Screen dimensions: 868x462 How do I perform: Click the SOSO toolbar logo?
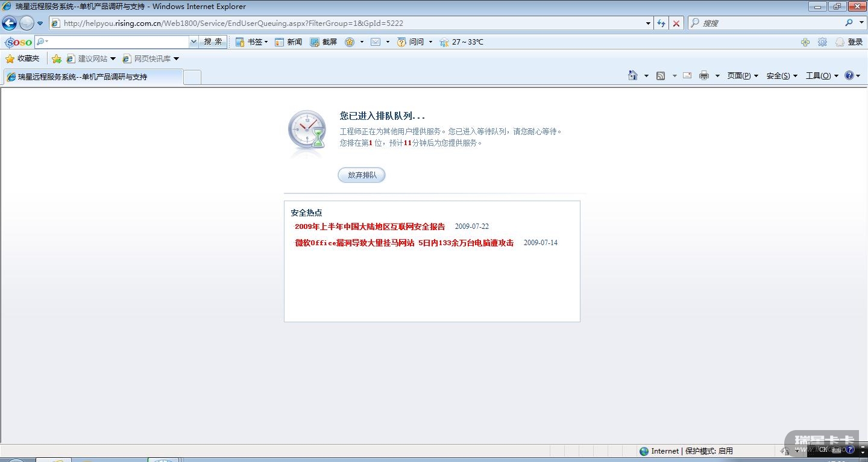tap(18, 42)
